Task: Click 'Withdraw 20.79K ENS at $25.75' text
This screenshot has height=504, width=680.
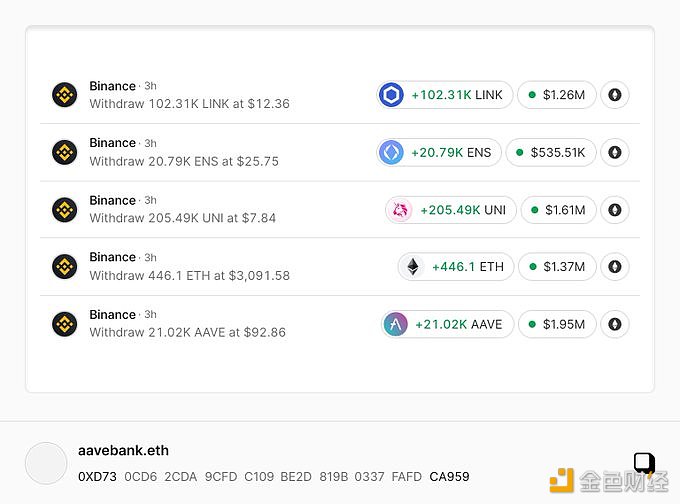Action: click(184, 161)
